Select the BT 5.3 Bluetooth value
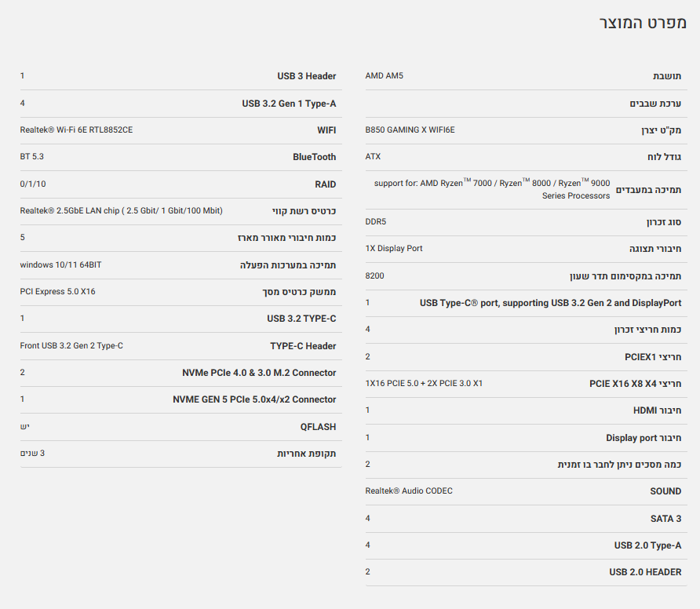 [31, 157]
